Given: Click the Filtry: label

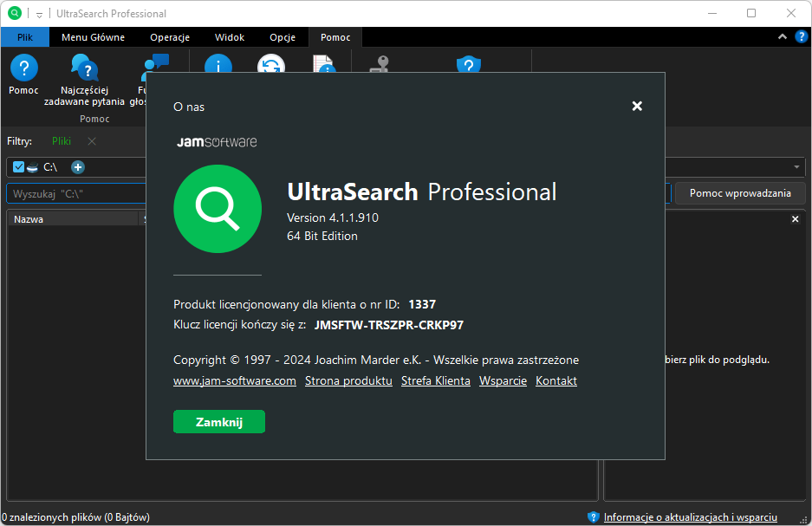Looking at the screenshot, I should coord(20,141).
